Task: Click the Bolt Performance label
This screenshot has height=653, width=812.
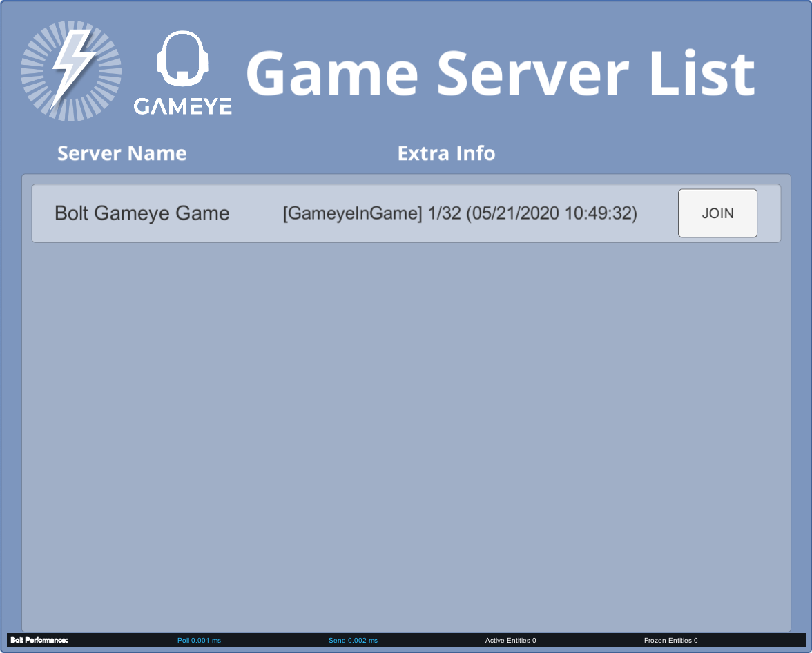Action: click(39, 640)
